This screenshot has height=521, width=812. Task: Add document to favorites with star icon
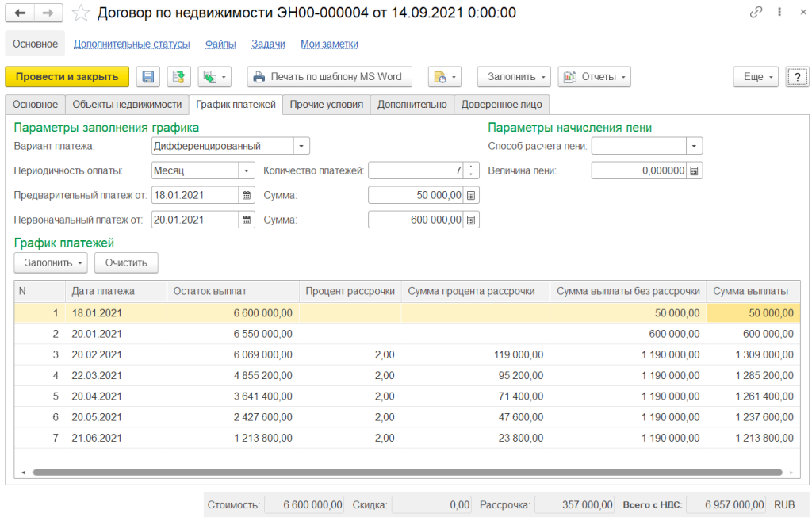tap(81, 13)
